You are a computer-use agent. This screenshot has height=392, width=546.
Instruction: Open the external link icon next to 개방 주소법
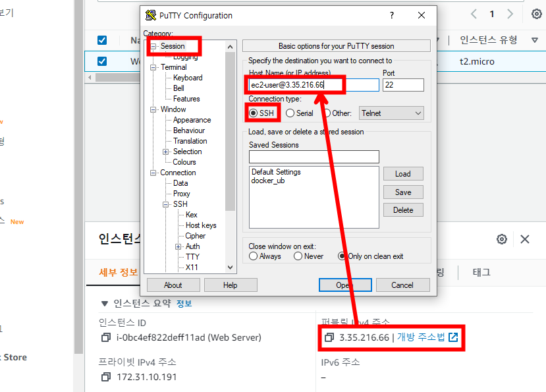453,337
